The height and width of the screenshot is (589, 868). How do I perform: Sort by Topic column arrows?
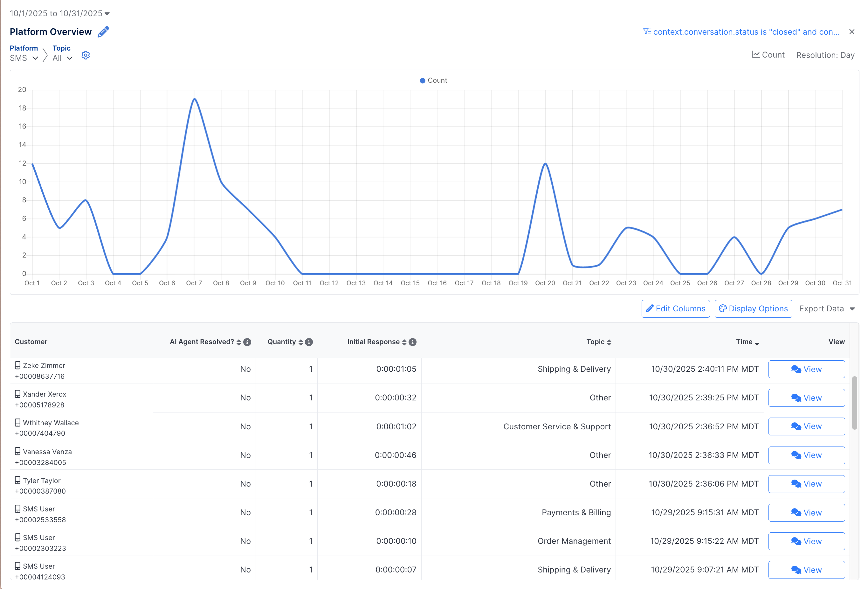(x=609, y=342)
